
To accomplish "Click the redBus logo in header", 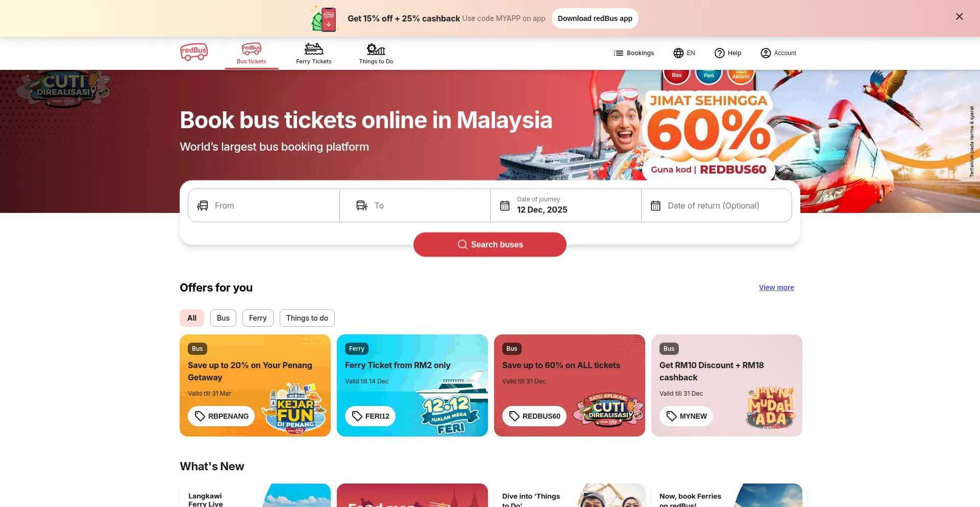I will coord(194,52).
